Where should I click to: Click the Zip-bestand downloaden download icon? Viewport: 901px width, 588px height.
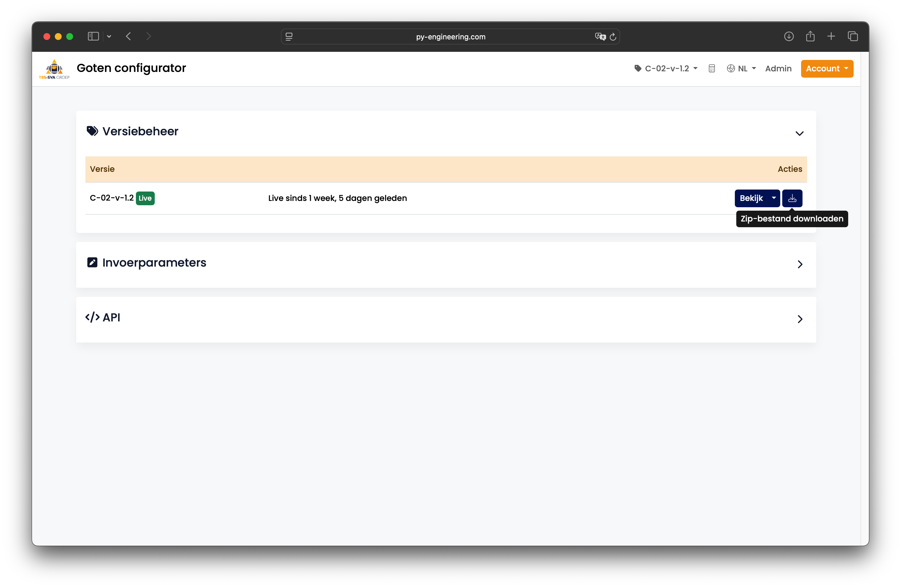click(792, 198)
